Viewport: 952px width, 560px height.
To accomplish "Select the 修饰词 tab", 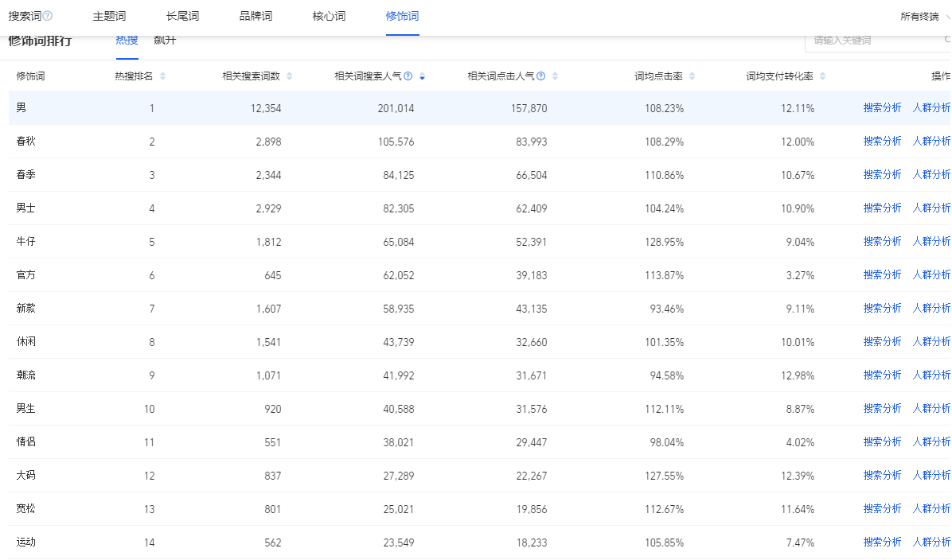I will 402,17.
